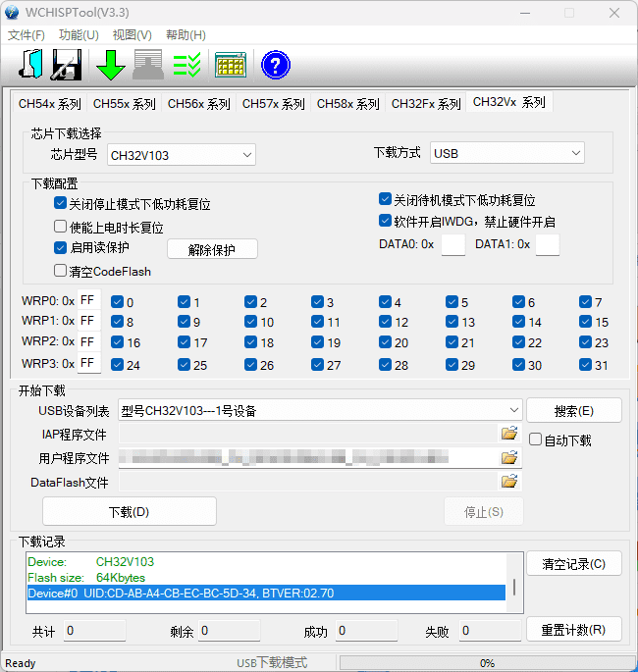Open the yellow grid data view icon
Image resolution: width=638 pixels, height=672 pixels.
tap(231, 65)
